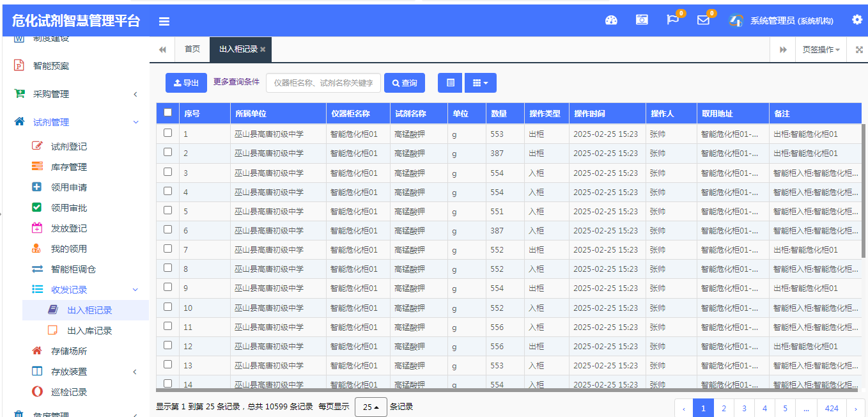The height and width of the screenshot is (417, 868).
Task: Click the 更多查询条件 link
Action: tap(236, 82)
